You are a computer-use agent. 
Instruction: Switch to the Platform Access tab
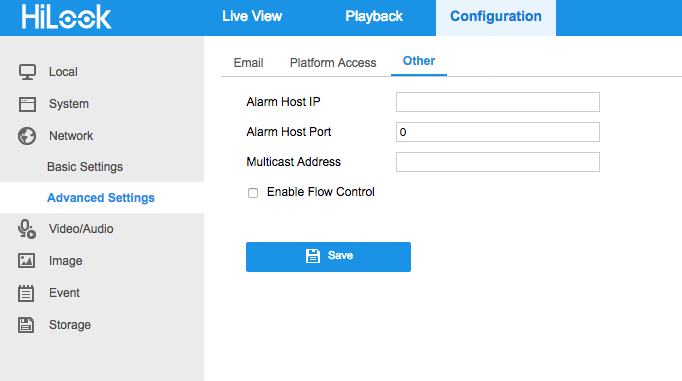click(x=333, y=63)
